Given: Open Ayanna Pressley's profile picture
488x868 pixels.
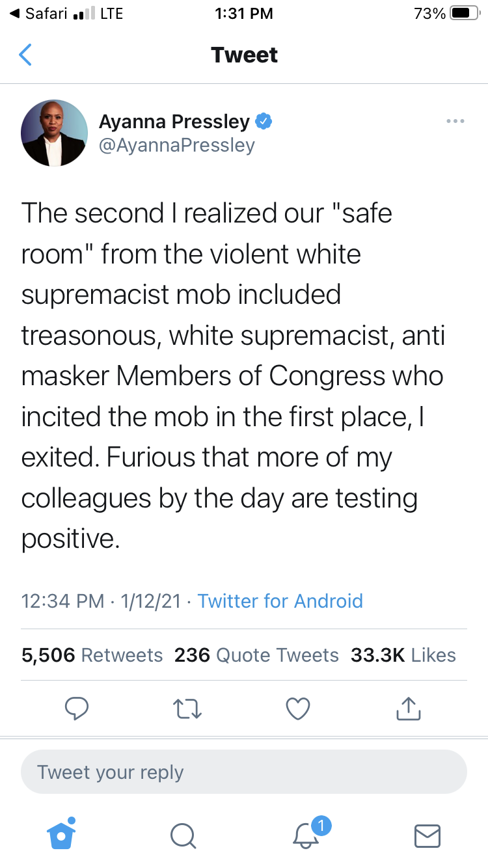Looking at the screenshot, I should (54, 133).
